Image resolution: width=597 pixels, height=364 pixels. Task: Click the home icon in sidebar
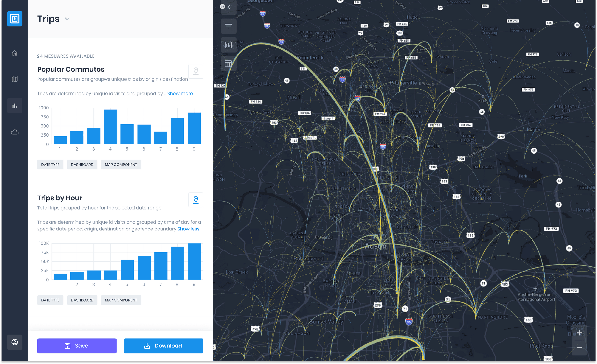coord(14,53)
